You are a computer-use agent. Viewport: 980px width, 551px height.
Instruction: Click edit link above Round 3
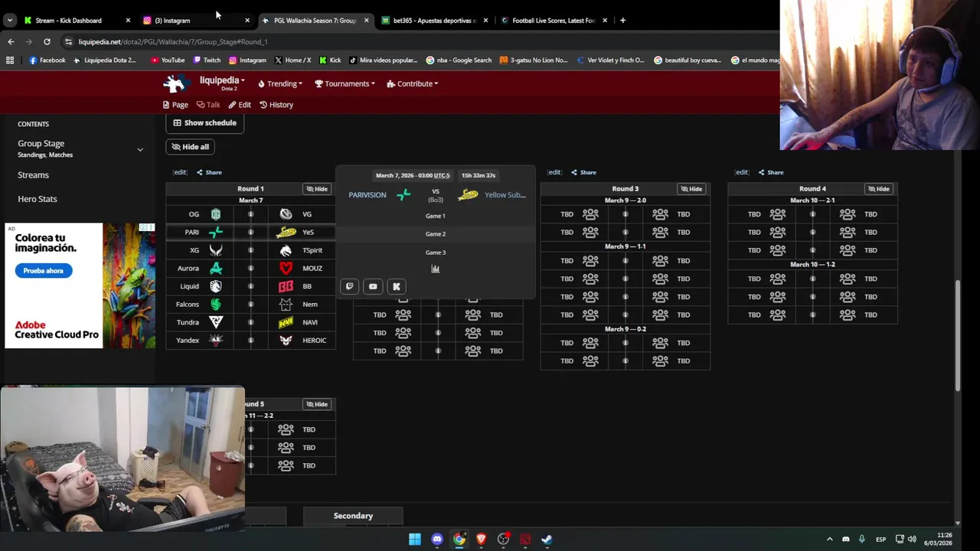pyautogui.click(x=554, y=172)
